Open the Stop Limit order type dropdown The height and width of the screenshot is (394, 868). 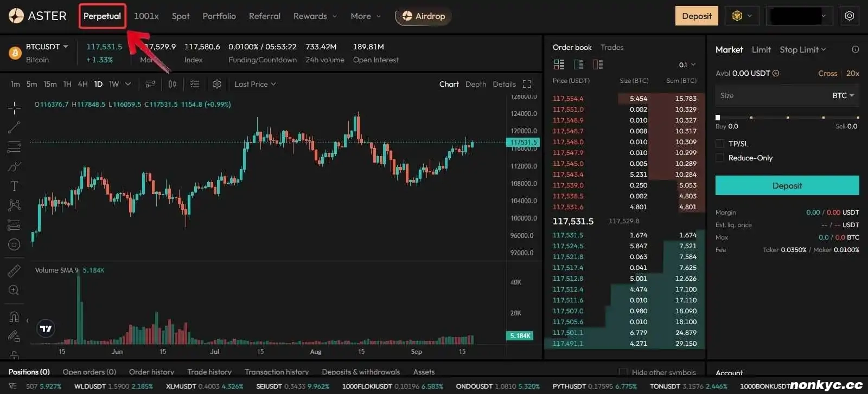click(802, 49)
